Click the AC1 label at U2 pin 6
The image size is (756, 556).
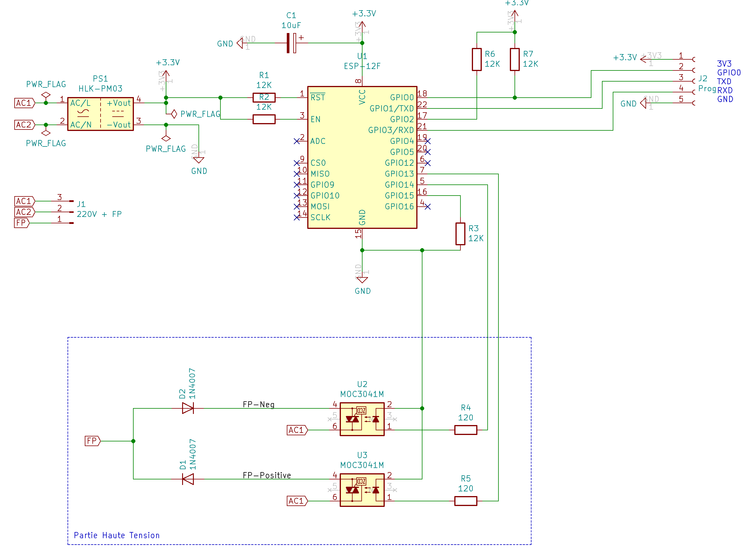pos(296,430)
